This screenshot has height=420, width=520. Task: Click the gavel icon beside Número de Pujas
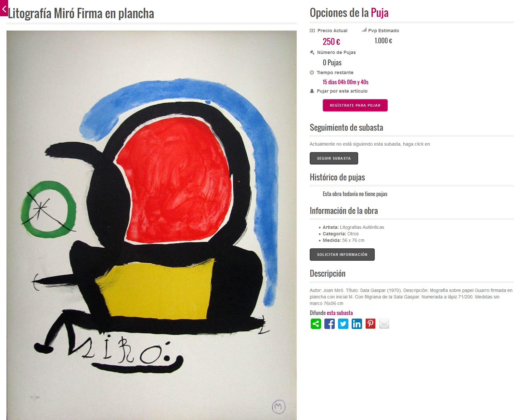[x=312, y=52]
